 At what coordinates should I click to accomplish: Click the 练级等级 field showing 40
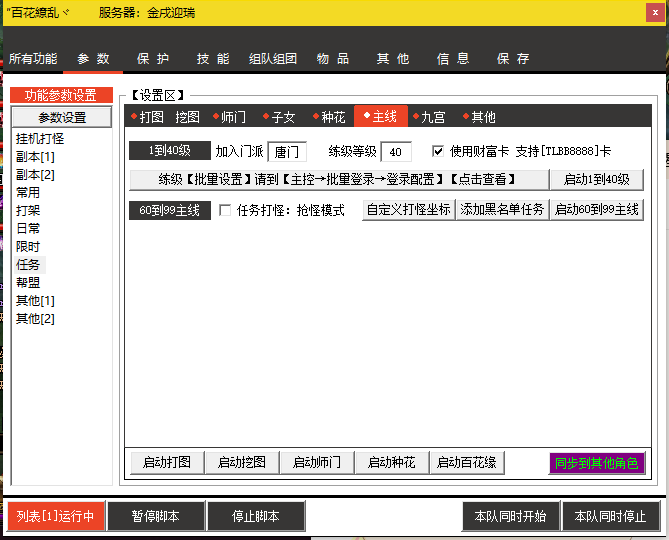pyautogui.click(x=396, y=151)
